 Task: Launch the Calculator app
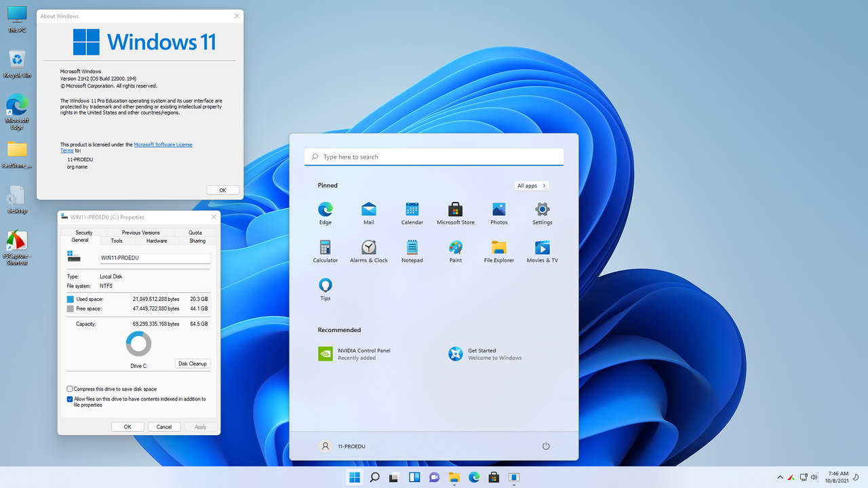pos(325,251)
